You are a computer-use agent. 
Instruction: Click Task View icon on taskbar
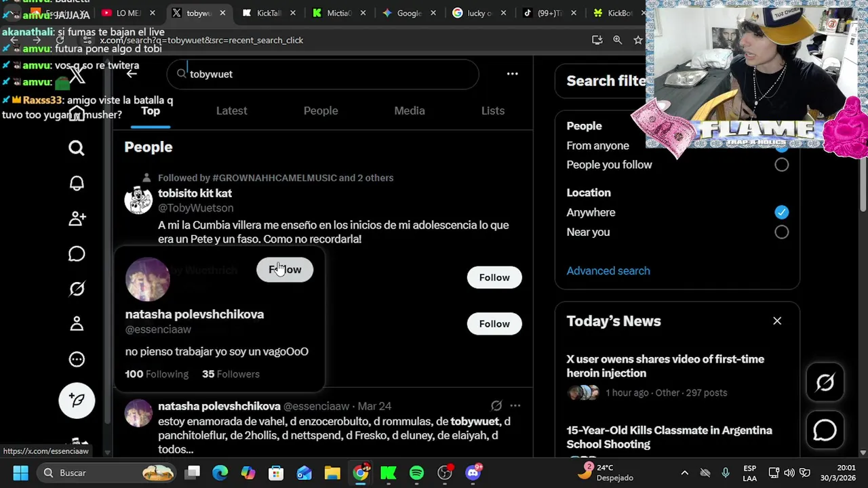pyautogui.click(x=193, y=472)
